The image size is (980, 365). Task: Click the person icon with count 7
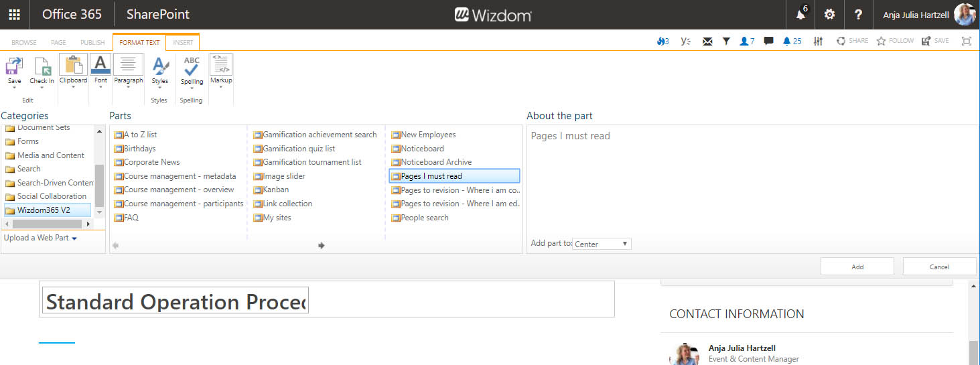747,41
